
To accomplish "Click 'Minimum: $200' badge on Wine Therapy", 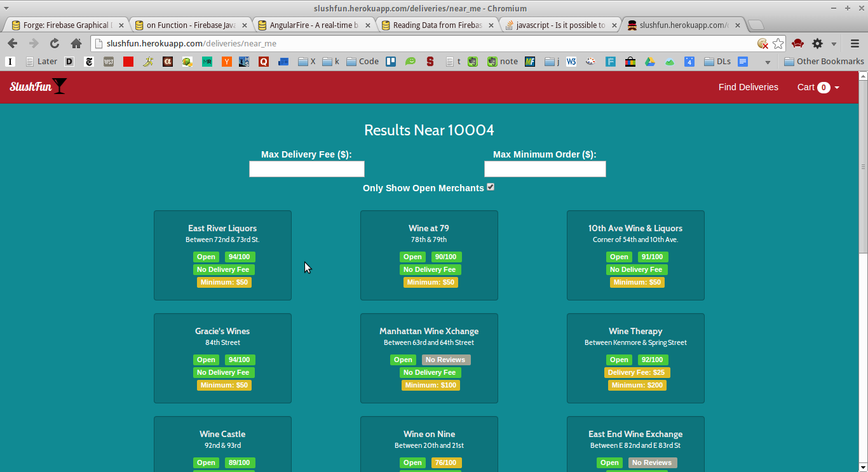I will (637, 385).
